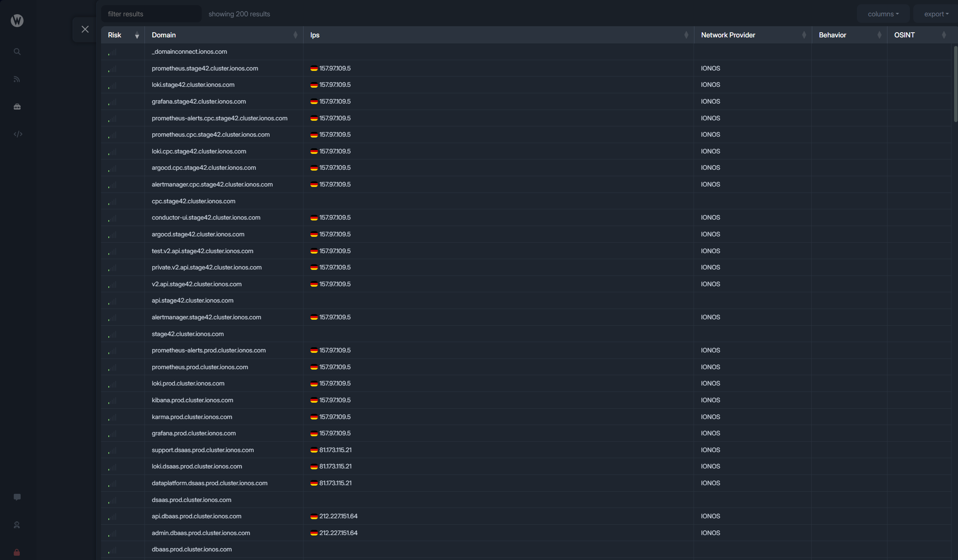Image resolution: width=958 pixels, height=560 pixels.
Task: Select domain karma.prod.cluster.ionos.com
Action: pyautogui.click(x=192, y=417)
